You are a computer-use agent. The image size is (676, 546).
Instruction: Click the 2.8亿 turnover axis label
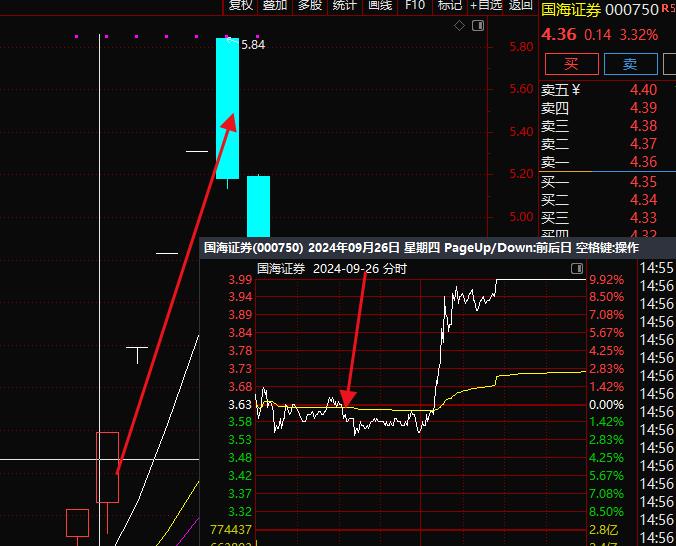tap(604, 530)
